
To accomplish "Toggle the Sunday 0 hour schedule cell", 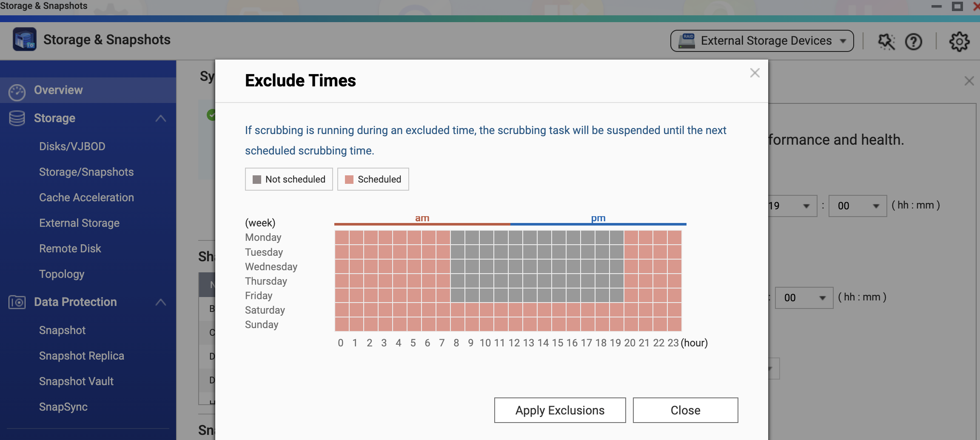I will pos(342,324).
